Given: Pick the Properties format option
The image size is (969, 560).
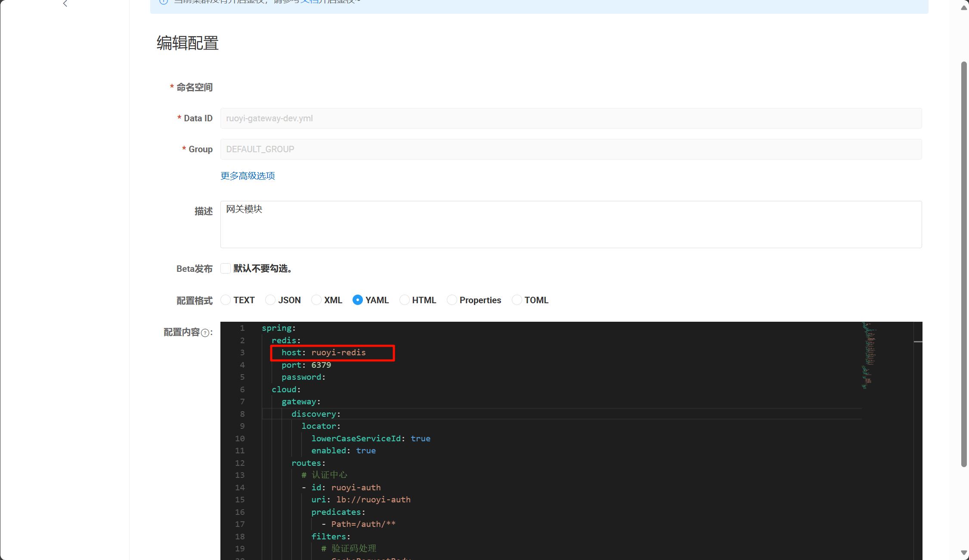Looking at the screenshot, I should tap(452, 300).
